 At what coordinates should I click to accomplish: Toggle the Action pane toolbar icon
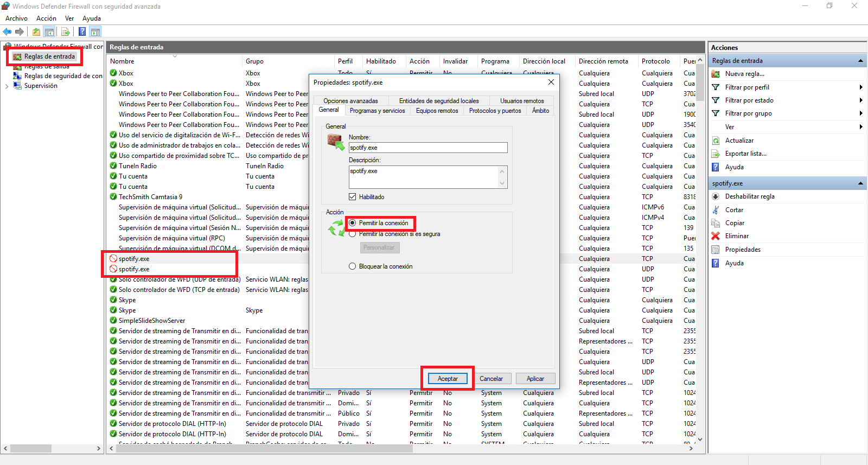(95, 31)
